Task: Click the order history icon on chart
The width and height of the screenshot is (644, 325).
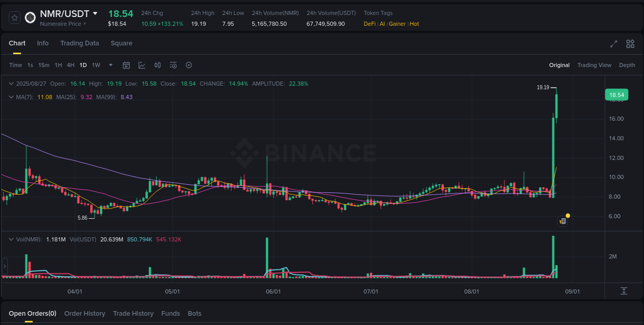Action: (x=562, y=221)
